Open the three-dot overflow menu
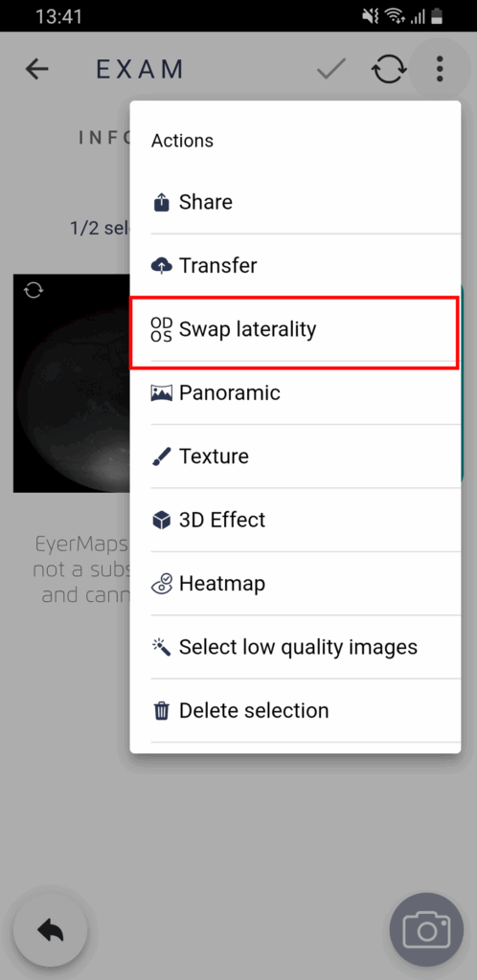 point(440,69)
